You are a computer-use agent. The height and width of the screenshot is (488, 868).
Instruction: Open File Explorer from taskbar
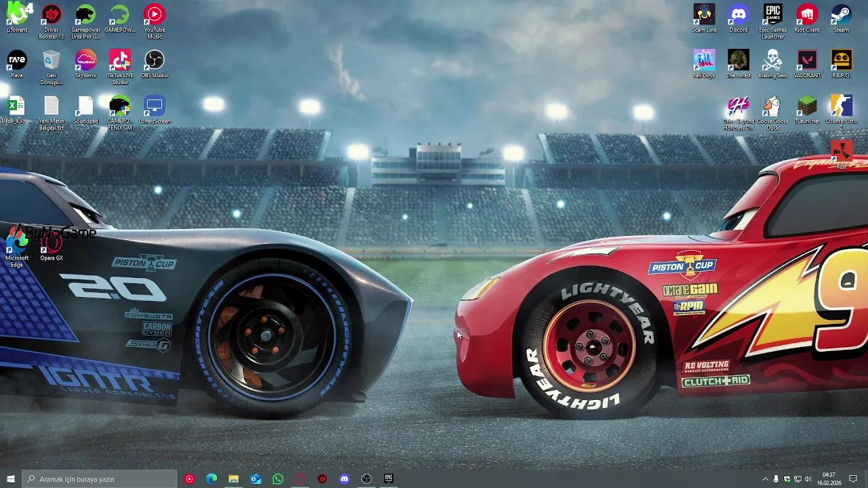pos(233,479)
